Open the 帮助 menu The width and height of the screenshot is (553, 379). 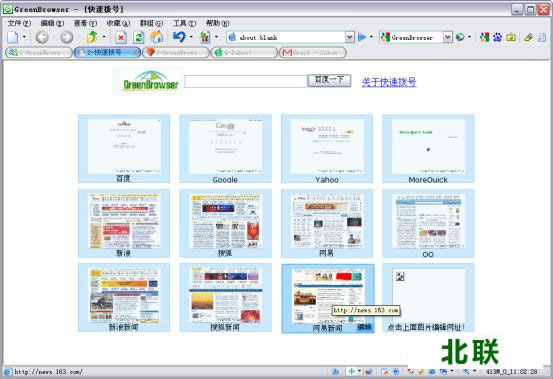(x=218, y=23)
